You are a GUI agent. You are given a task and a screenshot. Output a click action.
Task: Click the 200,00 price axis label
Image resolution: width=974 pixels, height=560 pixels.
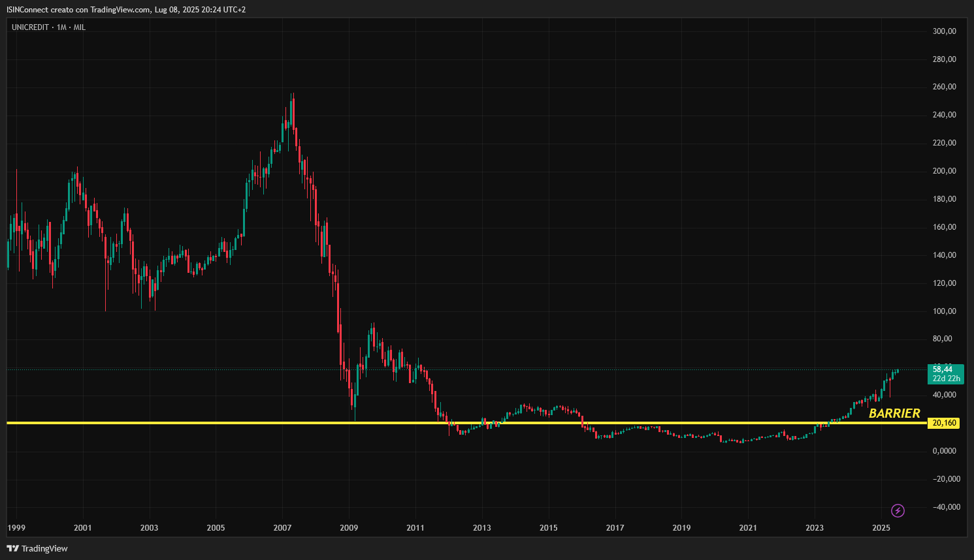tap(945, 171)
